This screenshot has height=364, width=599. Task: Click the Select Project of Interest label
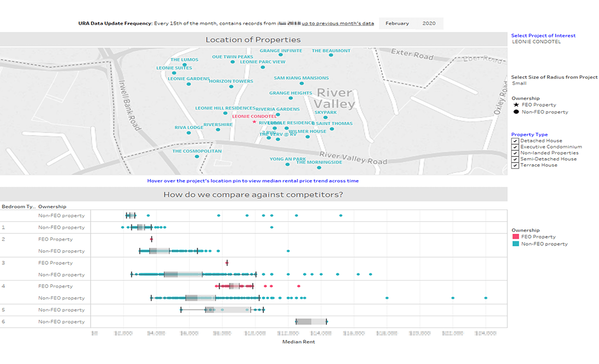(544, 36)
